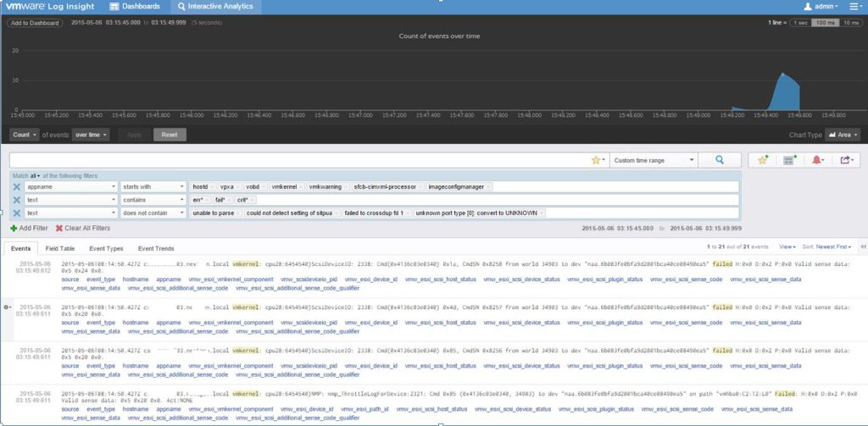Click highlighted Failed in last event

tap(784, 393)
